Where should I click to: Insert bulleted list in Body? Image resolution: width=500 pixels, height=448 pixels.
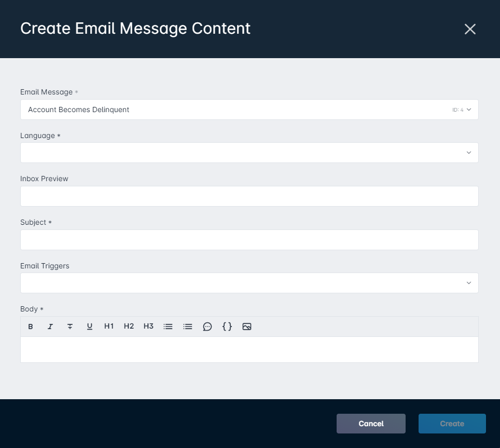(x=168, y=327)
